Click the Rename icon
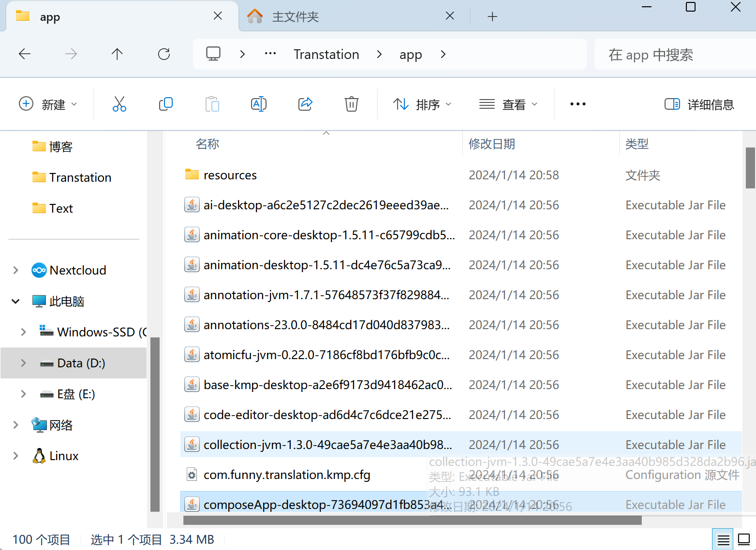The width and height of the screenshot is (756, 550). tap(259, 104)
